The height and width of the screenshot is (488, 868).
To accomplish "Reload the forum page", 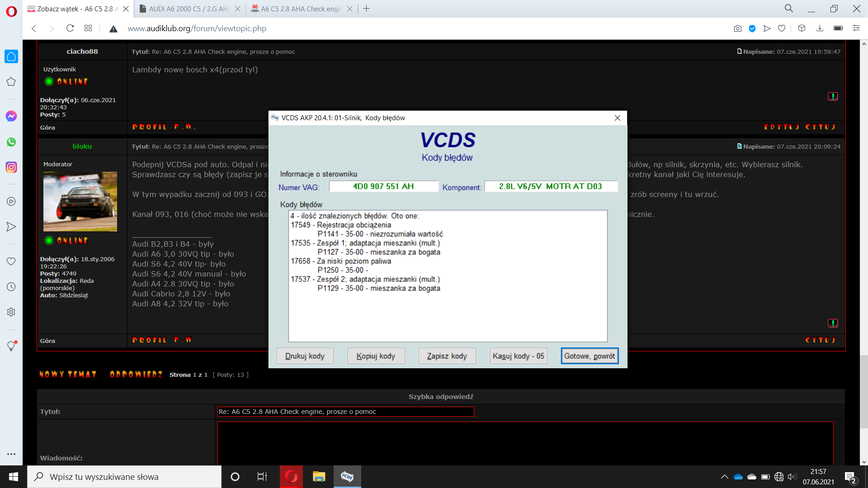I will tap(70, 28).
